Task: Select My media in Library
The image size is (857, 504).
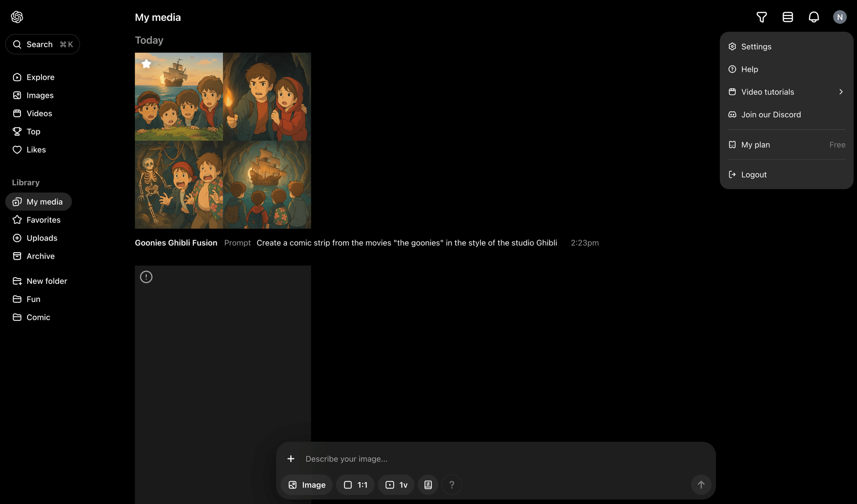Action: click(x=39, y=202)
